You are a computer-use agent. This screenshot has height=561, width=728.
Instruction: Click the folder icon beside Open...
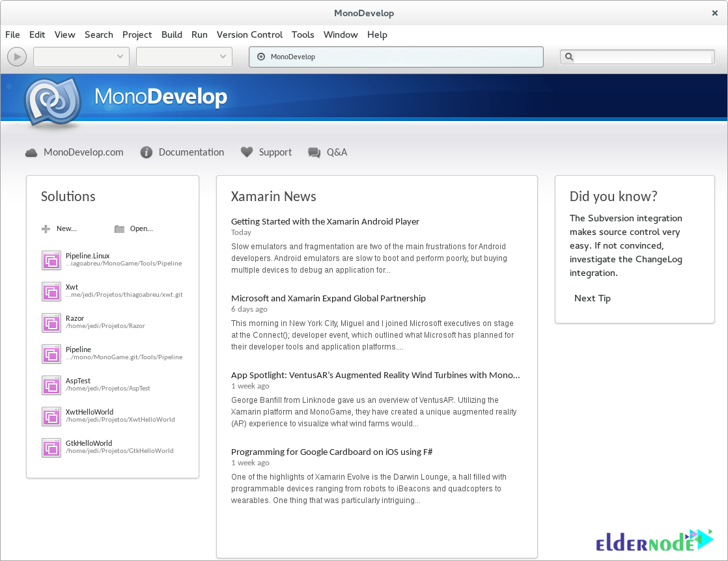click(119, 228)
